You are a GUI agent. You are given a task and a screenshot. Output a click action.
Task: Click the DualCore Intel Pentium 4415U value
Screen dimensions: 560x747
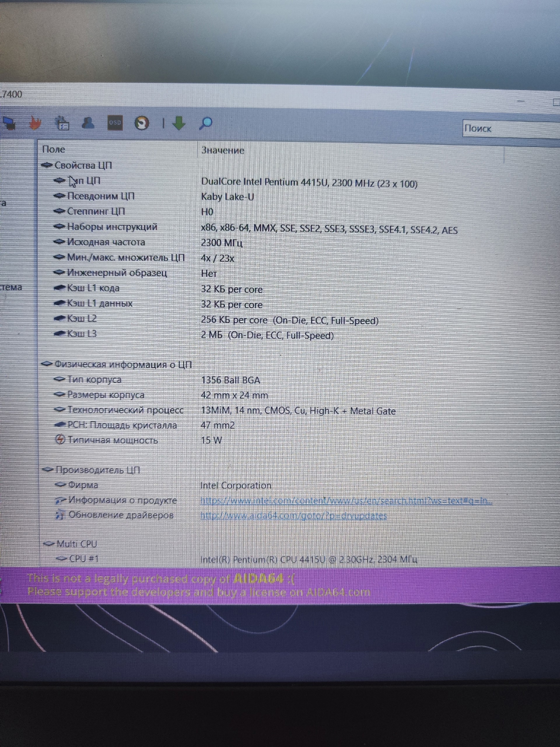click(309, 183)
